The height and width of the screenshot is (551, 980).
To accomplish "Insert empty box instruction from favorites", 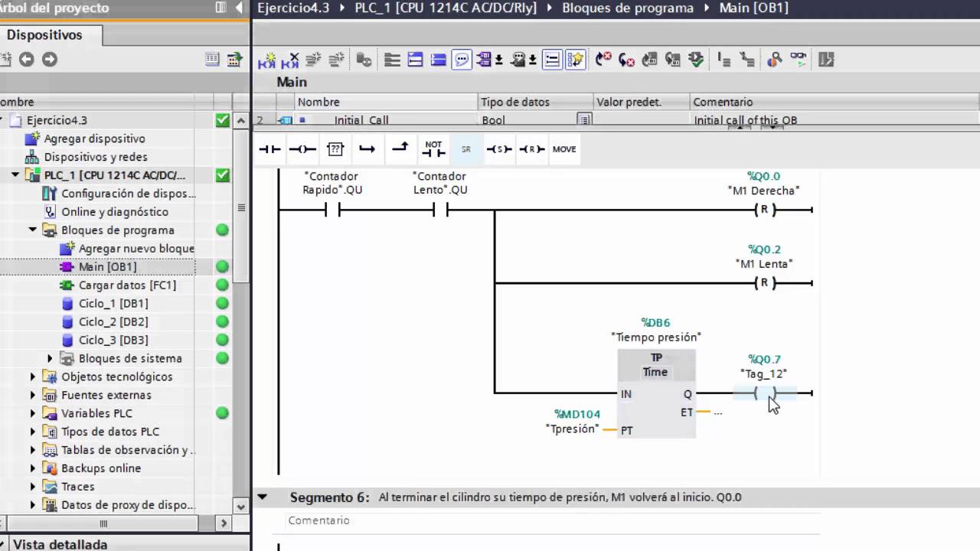I will coord(335,149).
